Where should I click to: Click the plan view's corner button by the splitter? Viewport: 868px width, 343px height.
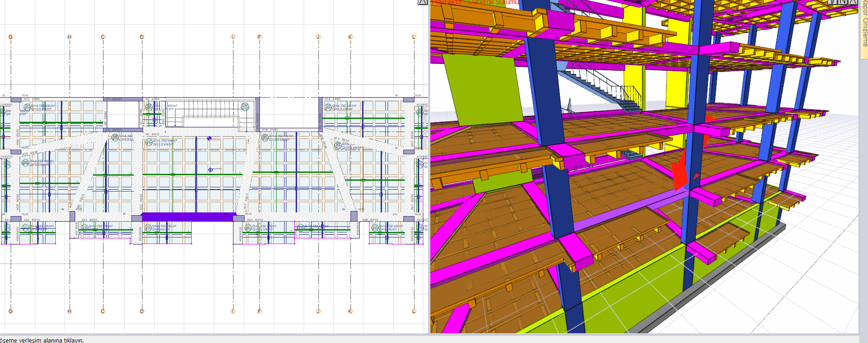[422, 2]
